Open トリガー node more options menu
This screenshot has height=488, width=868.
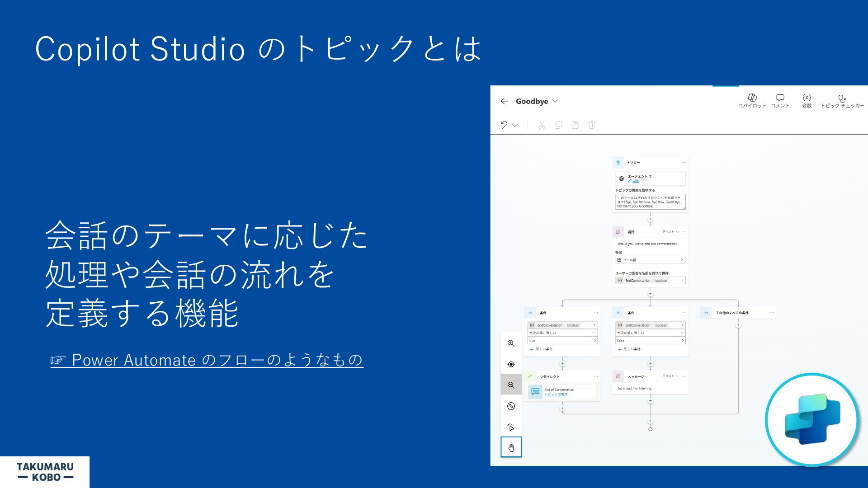click(x=684, y=163)
